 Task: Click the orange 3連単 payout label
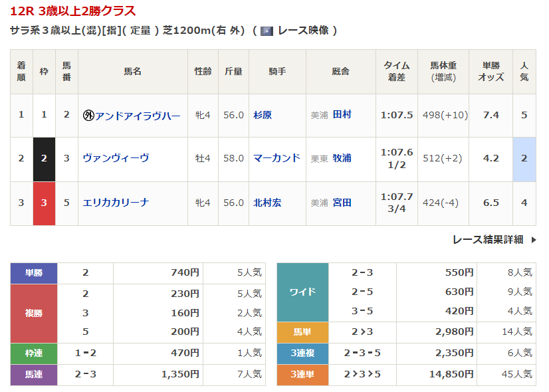(302, 375)
